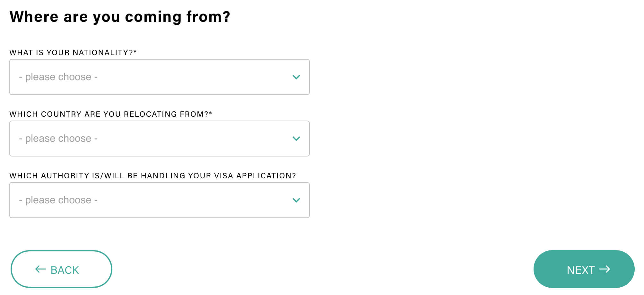Click the 'Where are you coming from?' heading
644x295 pixels.
[120, 17]
